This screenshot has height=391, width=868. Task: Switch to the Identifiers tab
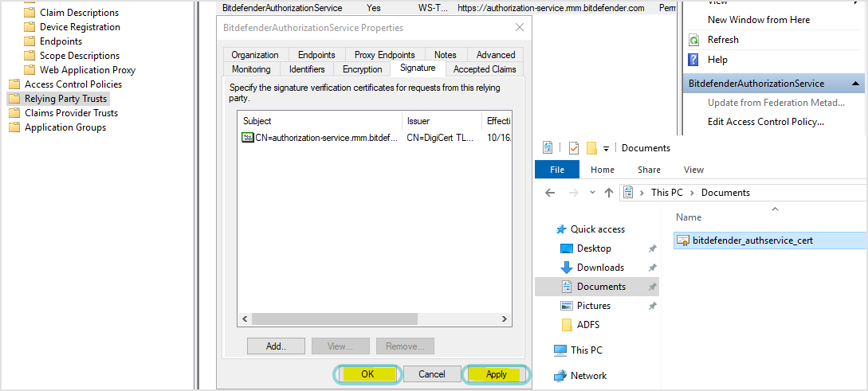(x=307, y=69)
